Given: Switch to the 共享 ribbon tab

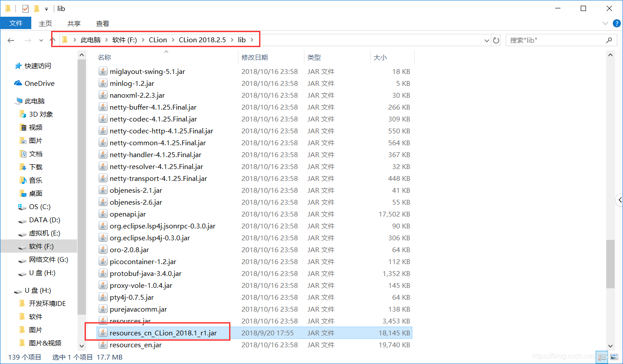Looking at the screenshot, I should [74, 23].
